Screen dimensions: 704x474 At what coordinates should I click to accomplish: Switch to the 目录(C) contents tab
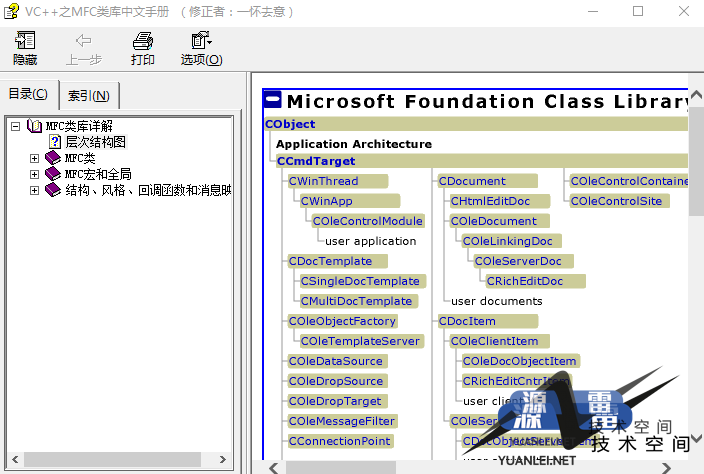pyautogui.click(x=28, y=94)
